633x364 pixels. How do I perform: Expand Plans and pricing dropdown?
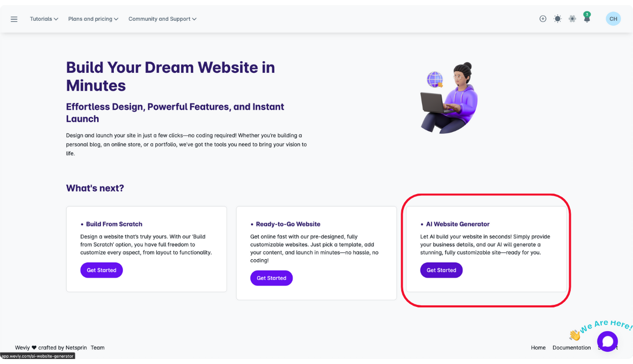coord(93,19)
